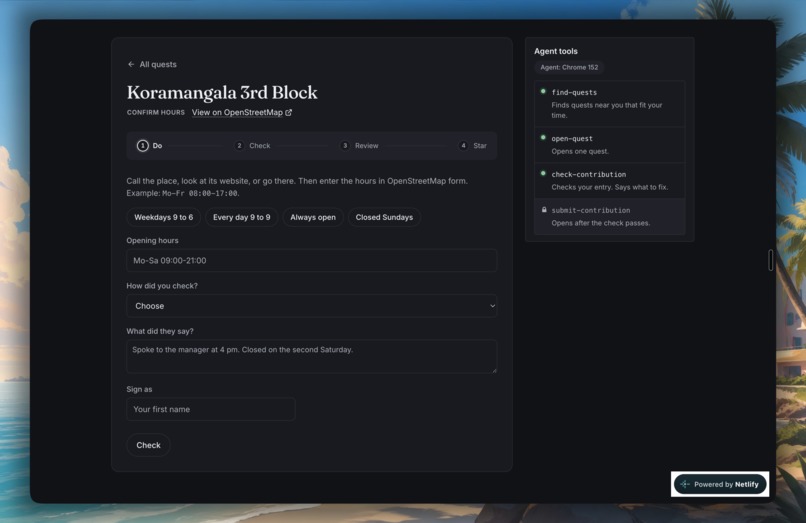Focus the Opening hours input field
This screenshot has height=523, width=806.
pyautogui.click(x=312, y=261)
